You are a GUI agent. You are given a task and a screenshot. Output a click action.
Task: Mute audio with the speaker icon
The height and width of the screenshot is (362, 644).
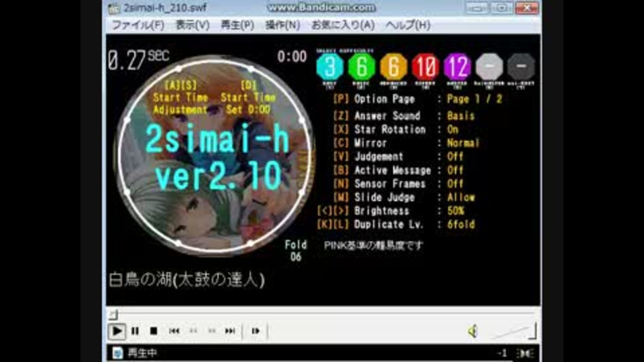[473, 331]
